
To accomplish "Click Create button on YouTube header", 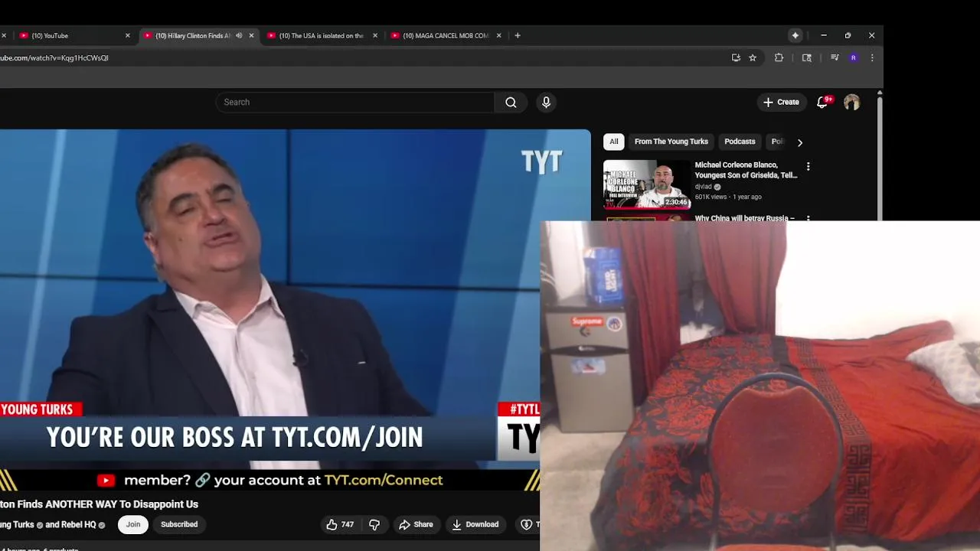I will pyautogui.click(x=781, y=102).
